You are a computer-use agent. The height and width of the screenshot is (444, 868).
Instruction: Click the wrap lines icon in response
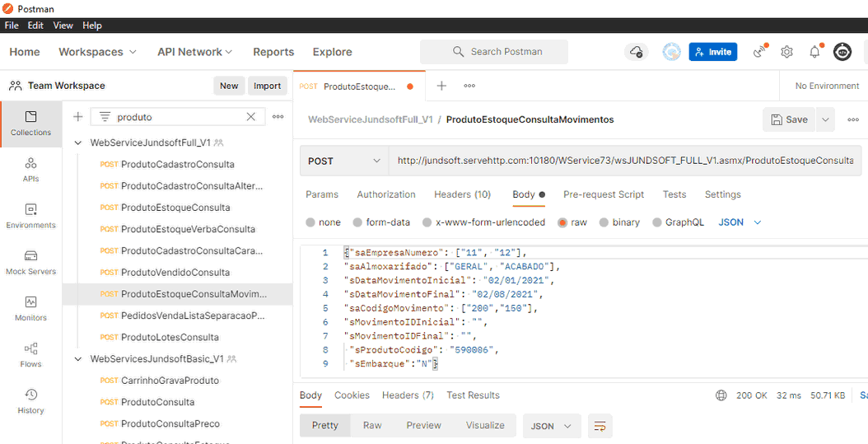[600, 426]
